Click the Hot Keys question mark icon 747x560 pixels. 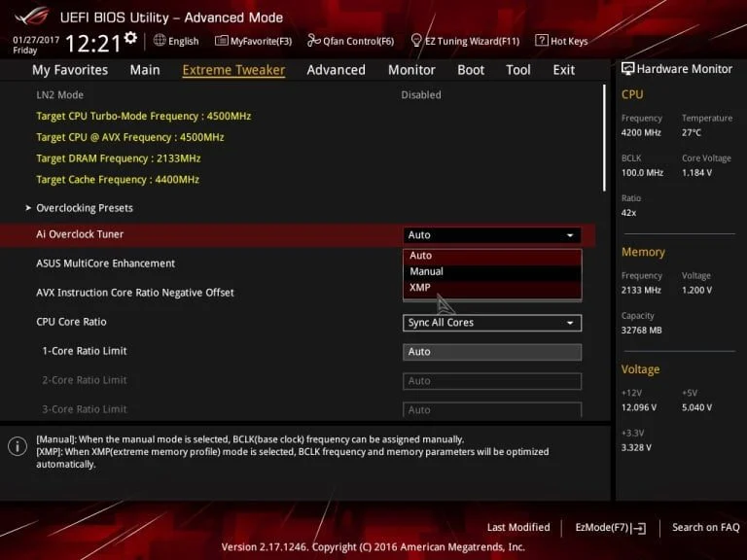pyautogui.click(x=542, y=41)
